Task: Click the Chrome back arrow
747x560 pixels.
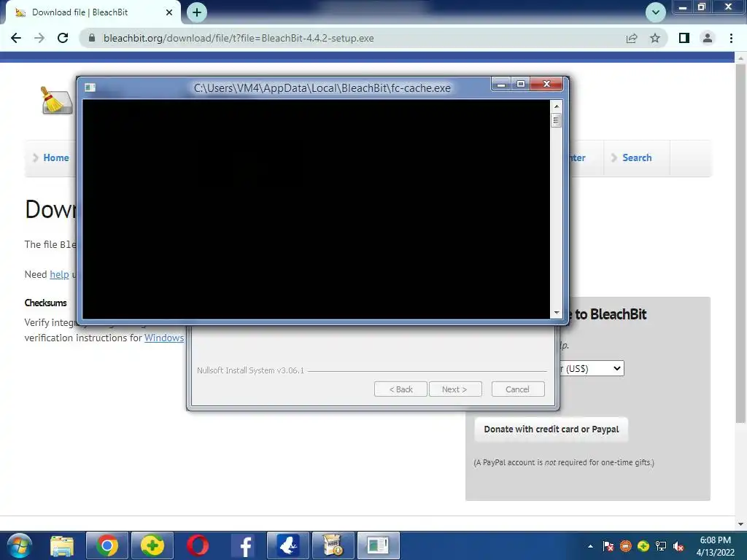Action: coord(16,38)
